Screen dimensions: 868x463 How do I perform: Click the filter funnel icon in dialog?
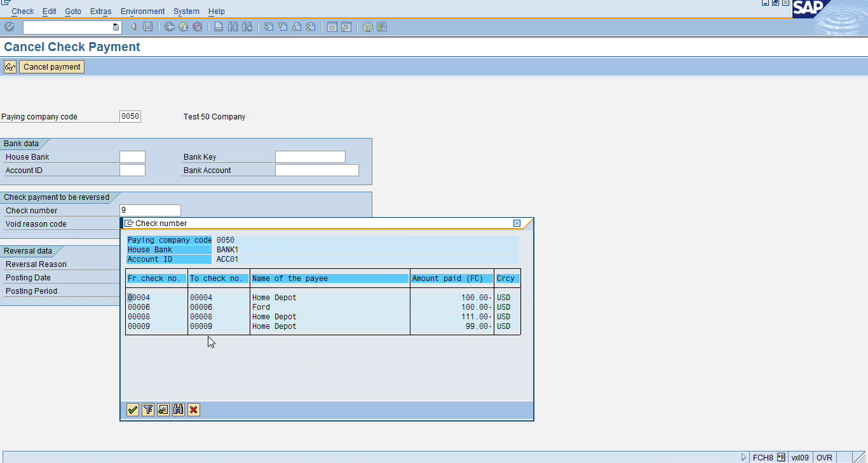[x=148, y=410]
